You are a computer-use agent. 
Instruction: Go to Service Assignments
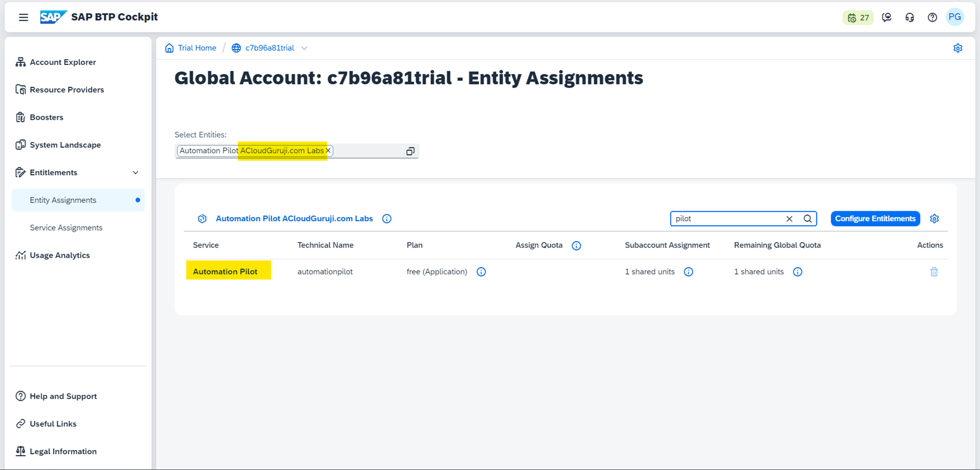point(66,227)
